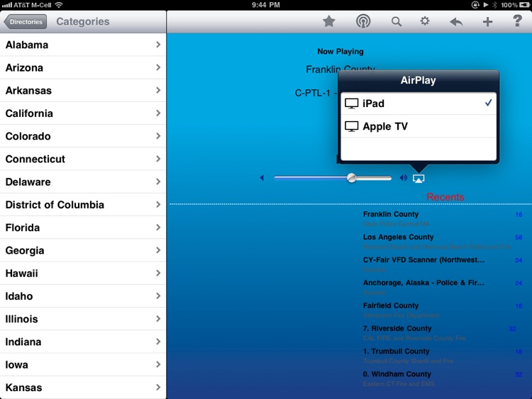The width and height of the screenshot is (532, 399).
Task: Select iPad as AirPlay output
Action: 419,103
